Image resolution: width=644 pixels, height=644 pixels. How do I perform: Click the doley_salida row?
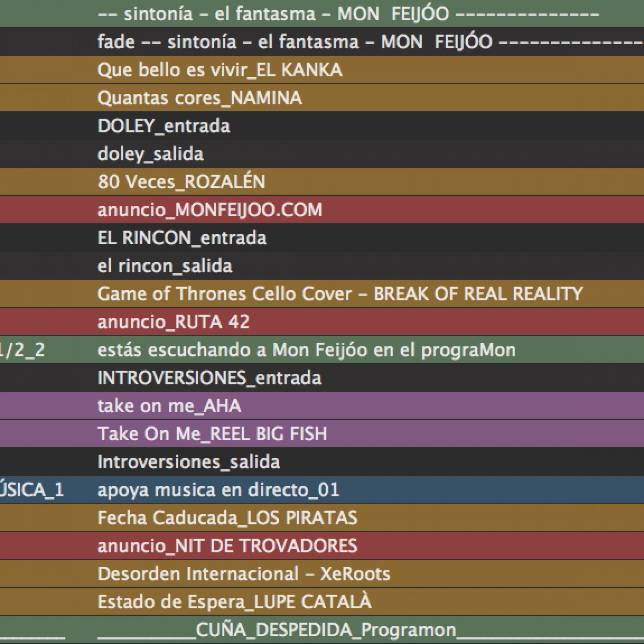click(150, 154)
